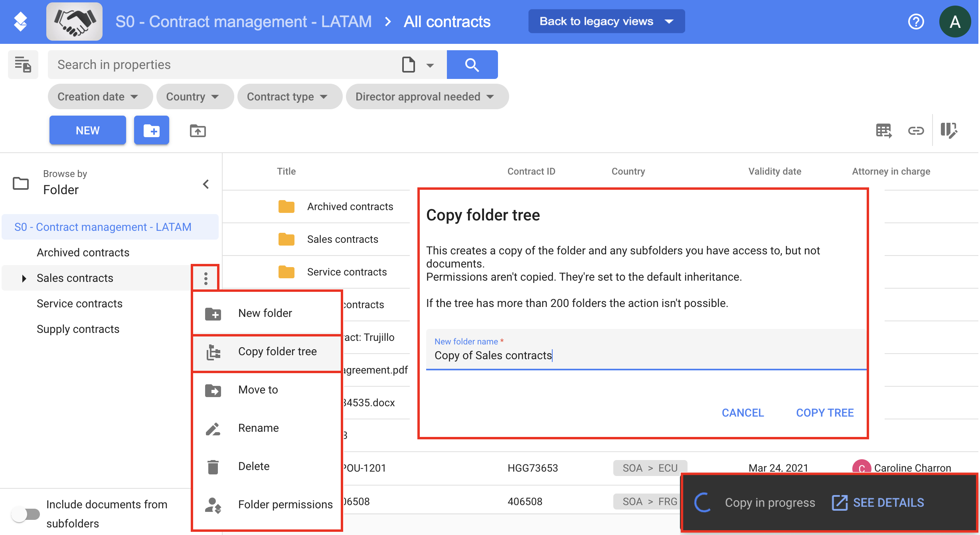Open the Creation date filter

[100, 96]
